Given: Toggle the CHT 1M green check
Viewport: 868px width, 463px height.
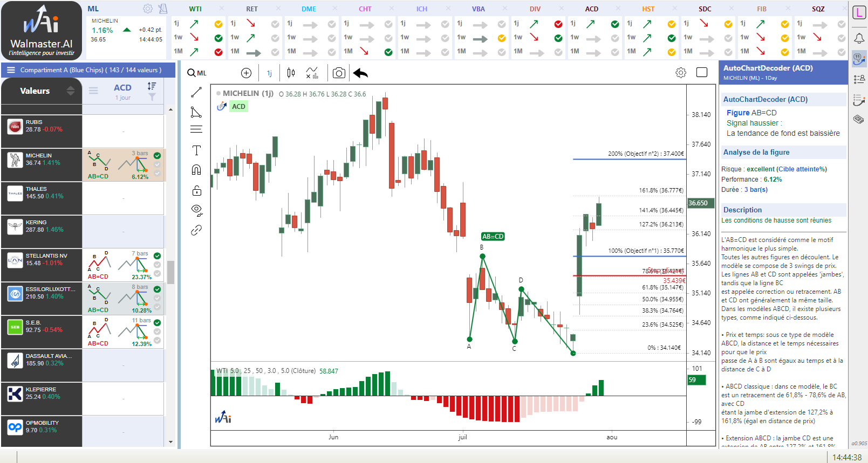Looking at the screenshot, I should point(388,52).
